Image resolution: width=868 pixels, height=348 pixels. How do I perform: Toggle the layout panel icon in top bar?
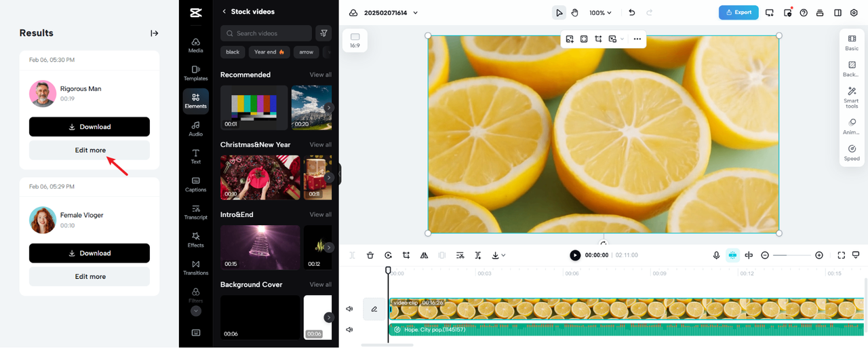(837, 12)
